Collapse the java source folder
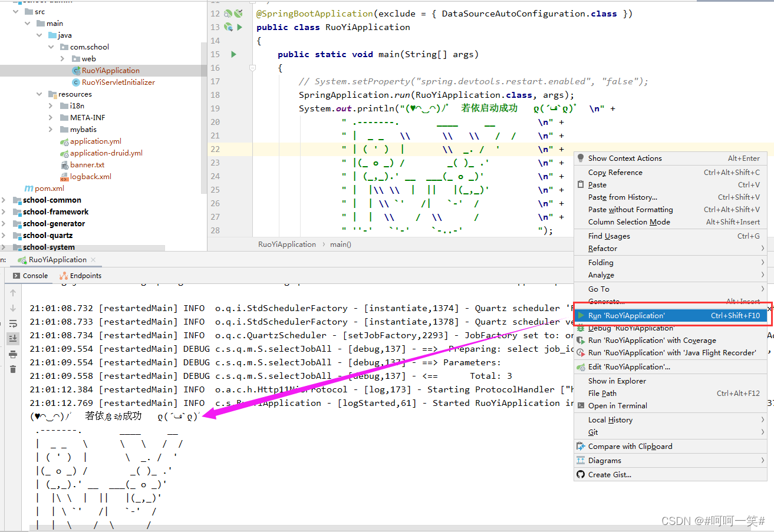774x532 pixels. [39, 35]
